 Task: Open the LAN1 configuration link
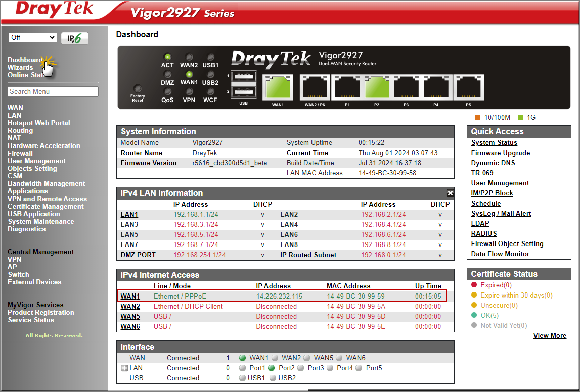(x=129, y=214)
